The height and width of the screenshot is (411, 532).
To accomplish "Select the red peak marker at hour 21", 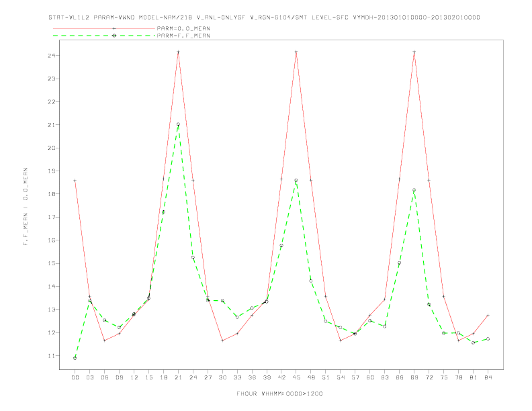I will [178, 52].
